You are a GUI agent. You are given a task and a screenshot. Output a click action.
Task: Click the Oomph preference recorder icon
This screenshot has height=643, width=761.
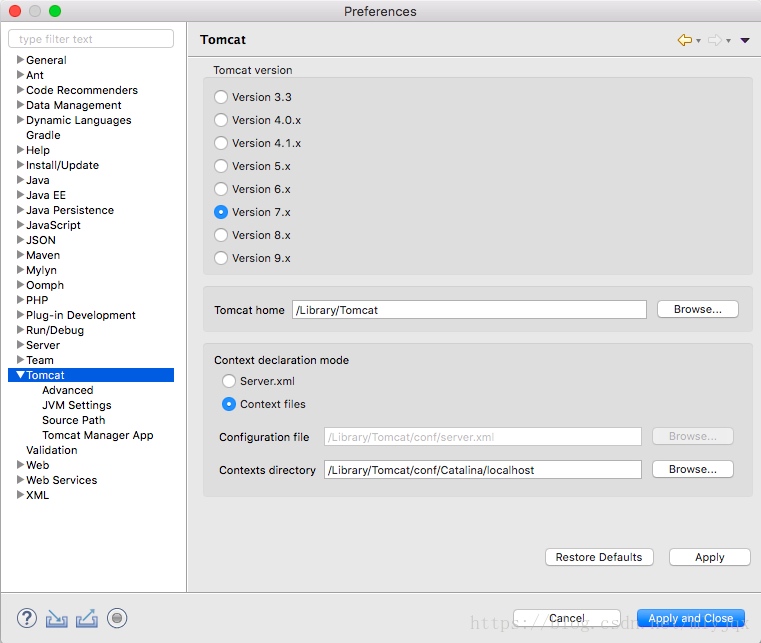point(117,618)
